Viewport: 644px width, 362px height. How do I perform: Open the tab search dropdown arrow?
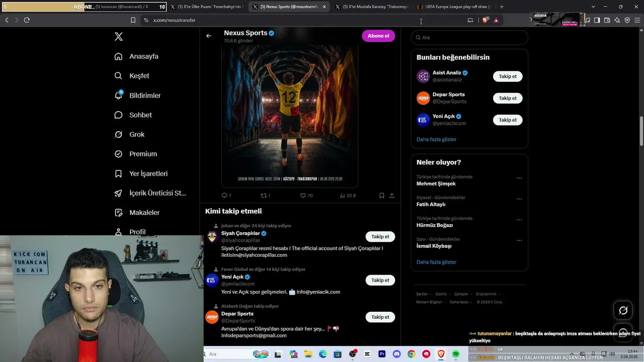coord(593,7)
